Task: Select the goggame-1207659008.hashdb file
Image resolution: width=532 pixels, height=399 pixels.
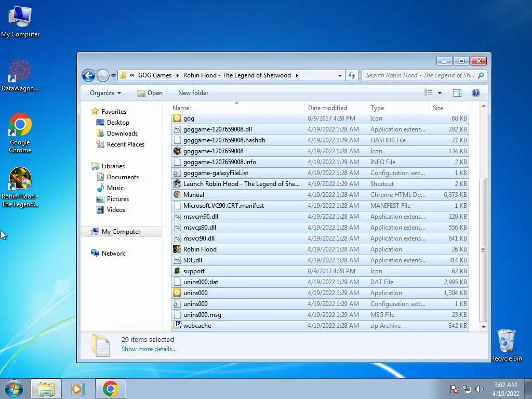Action: point(320,140)
